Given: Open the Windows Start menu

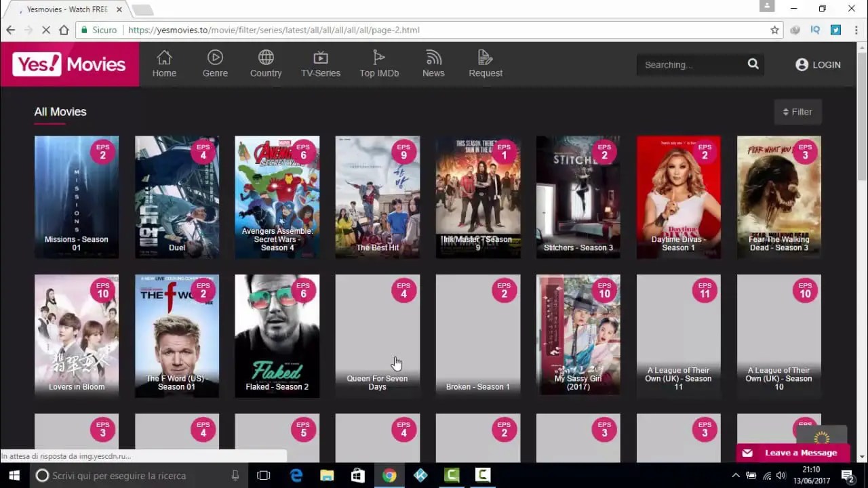Looking at the screenshot, I should [x=14, y=475].
